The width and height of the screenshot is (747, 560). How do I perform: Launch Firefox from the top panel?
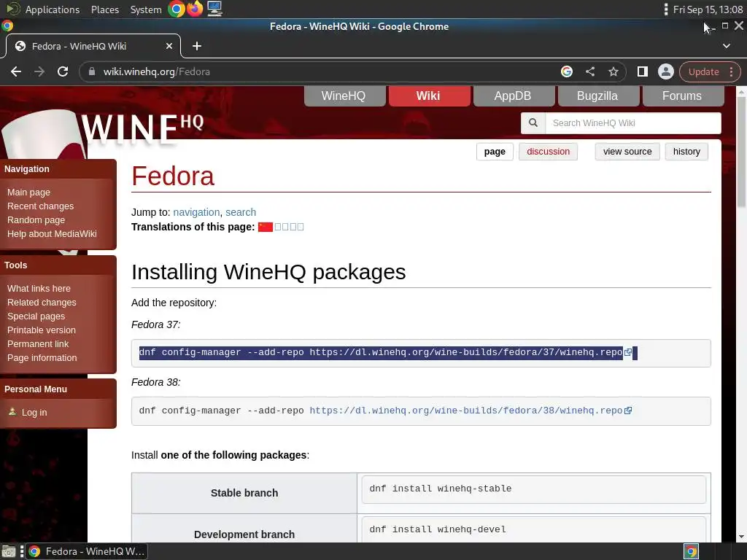pyautogui.click(x=195, y=9)
